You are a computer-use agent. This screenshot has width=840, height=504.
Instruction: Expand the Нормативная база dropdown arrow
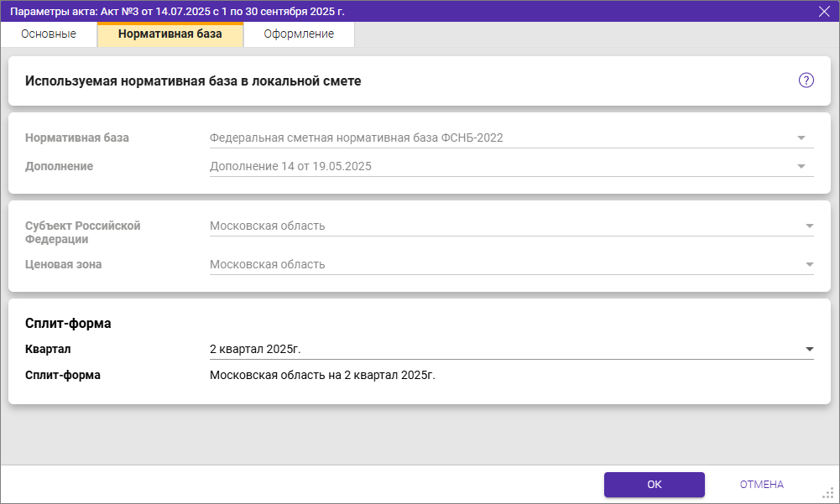pos(801,138)
